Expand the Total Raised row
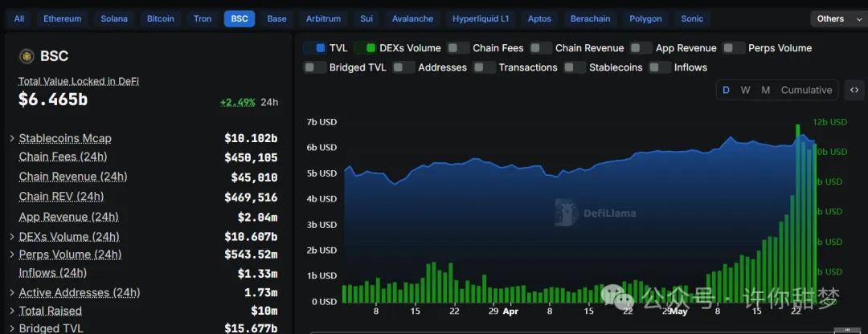The width and height of the screenshot is (868, 334). click(12, 311)
